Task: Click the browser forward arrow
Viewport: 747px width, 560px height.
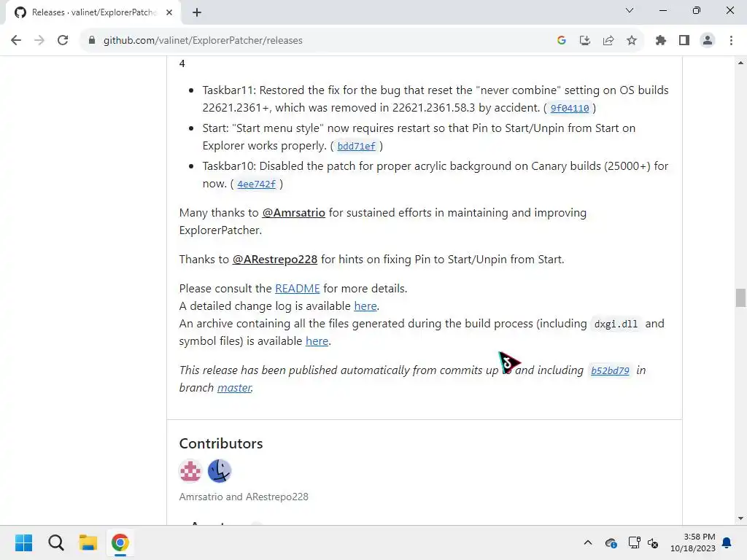Action: coord(39,41)
